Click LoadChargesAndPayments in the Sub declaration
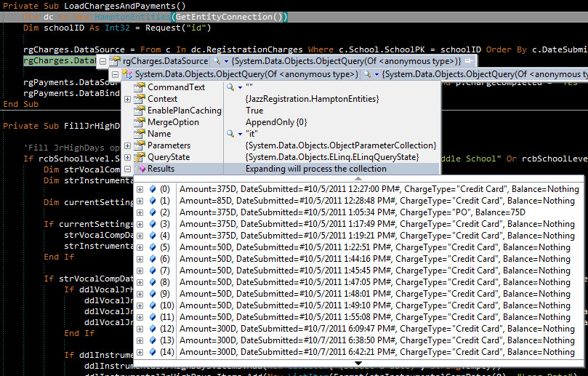Viewport: 588px width, 376px height. coord(120,6)
